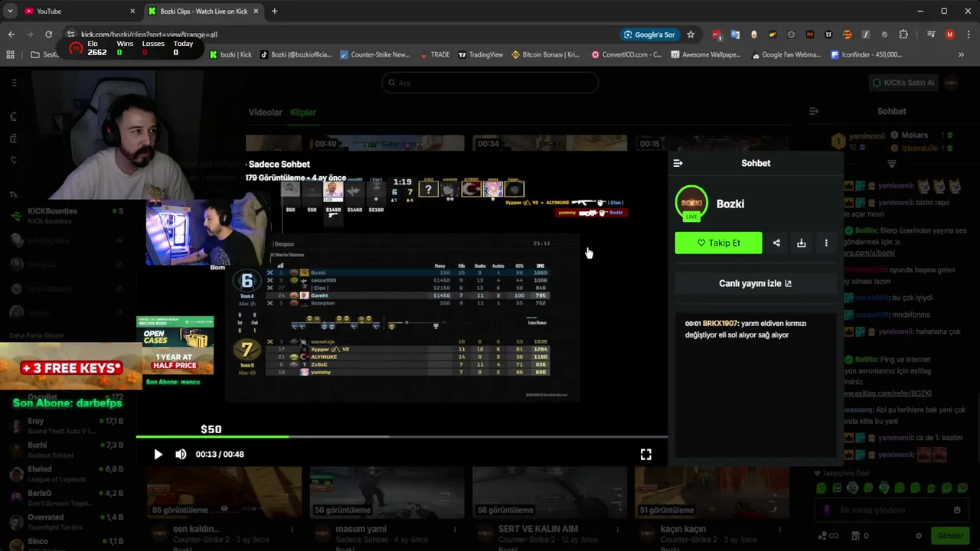Open Elwind League of Legends channel
Image resolution: width=980 pixels, height=551 pixels.
pos(64,473)
